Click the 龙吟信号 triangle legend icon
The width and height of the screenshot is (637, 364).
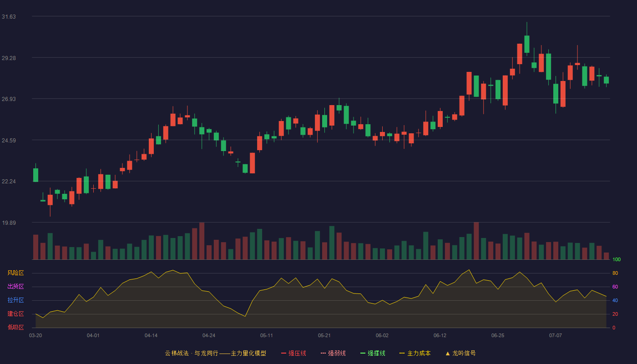pyautogui.click(x=447, y=353)
